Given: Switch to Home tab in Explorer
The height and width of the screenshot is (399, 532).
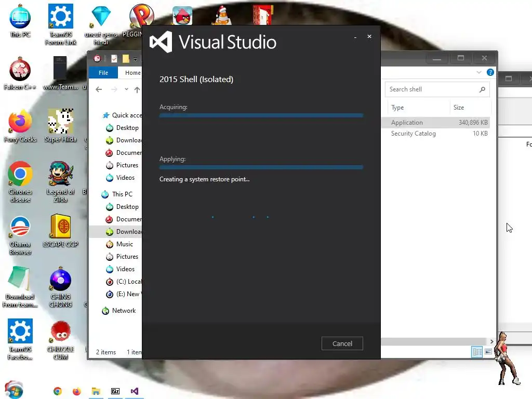Looking at the screenshot, I should pyautogui.click(x=132, y=73).
